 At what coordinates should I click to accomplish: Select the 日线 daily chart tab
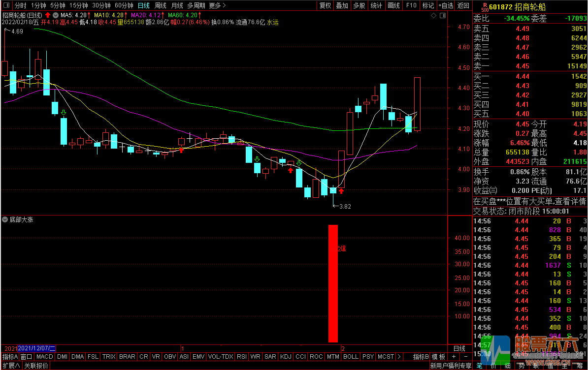tap(144, 5)
